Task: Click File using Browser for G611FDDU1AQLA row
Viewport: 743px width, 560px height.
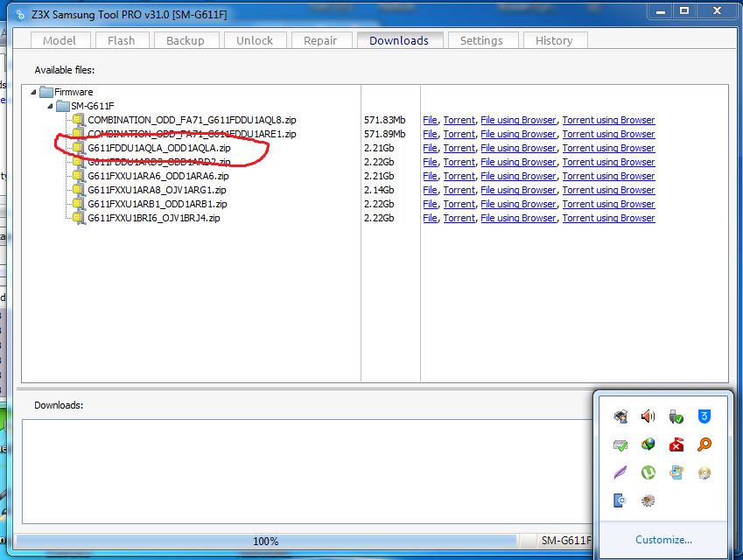Action: [518, 148]
